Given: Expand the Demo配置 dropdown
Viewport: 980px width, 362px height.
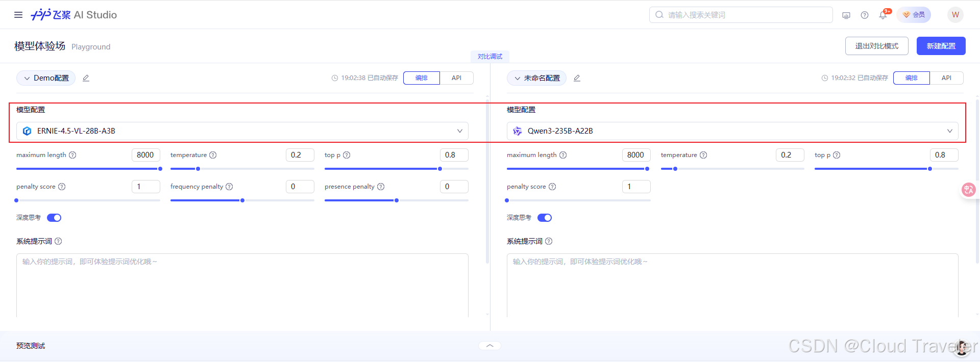Looking at the screenshot, I should pos(46,78).
